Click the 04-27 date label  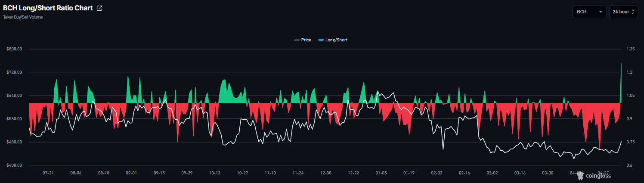tap(603, 173)
